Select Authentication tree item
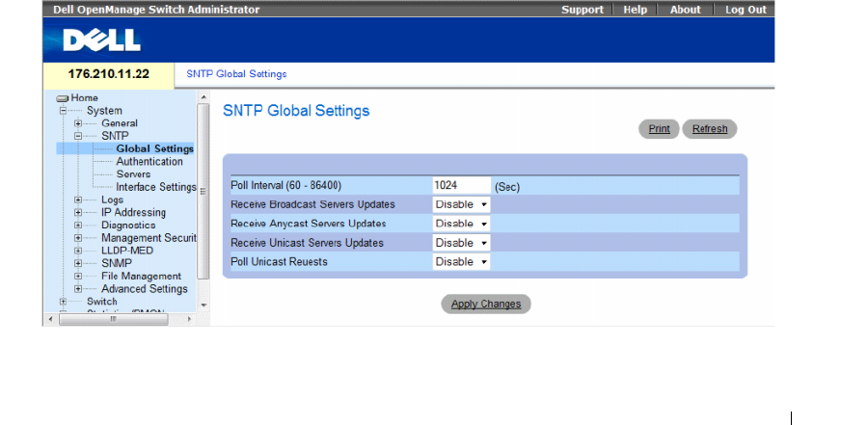 pyautogui.click(x=149, y=162)
